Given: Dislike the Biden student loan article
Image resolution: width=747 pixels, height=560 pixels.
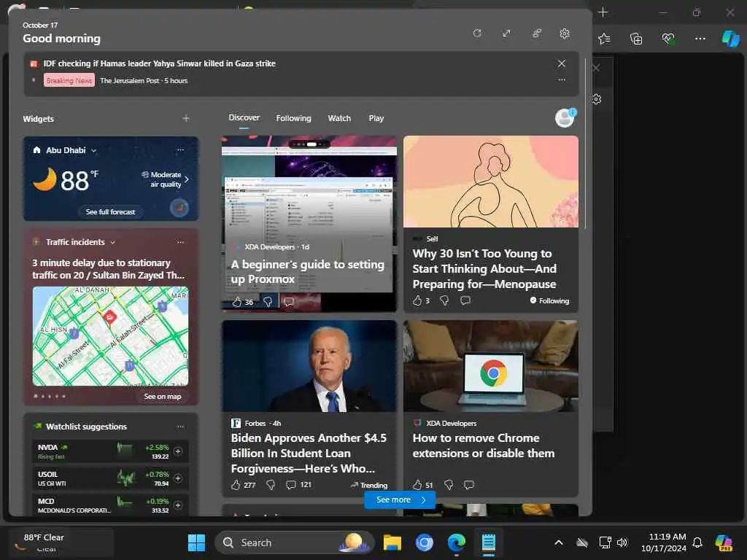Looking at the screenshot, I should click(x=271, y=485).
